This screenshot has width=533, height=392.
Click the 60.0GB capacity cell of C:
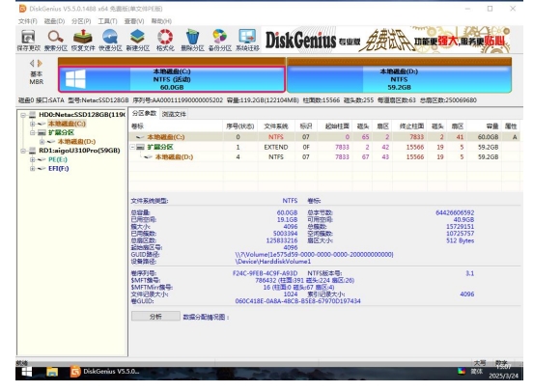pos(489,137)
